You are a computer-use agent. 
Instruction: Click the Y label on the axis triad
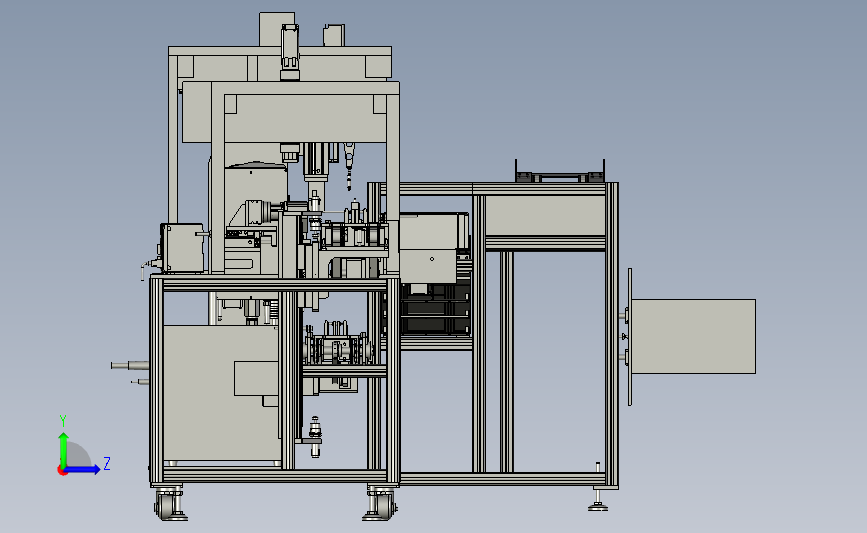tap(63, 421)
